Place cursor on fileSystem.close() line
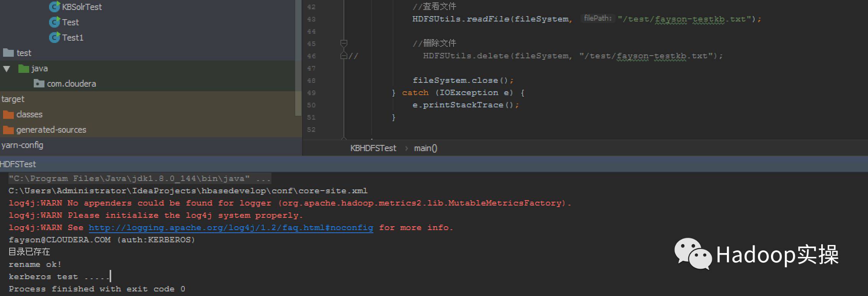 pyautogui.click(x=463, y=81)
